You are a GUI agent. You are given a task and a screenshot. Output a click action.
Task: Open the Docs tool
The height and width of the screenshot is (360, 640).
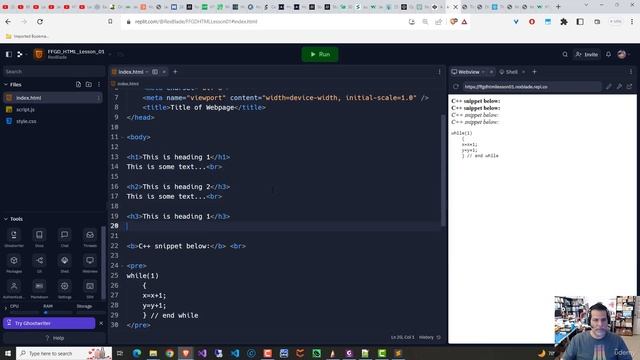pyautogui.click(x=39, y=238)
